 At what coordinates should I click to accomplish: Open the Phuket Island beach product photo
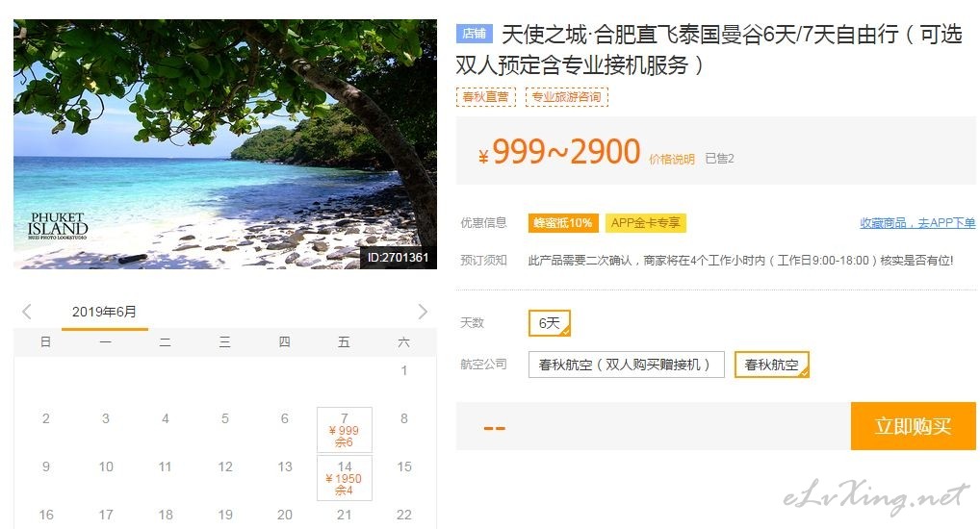point(225,144)
